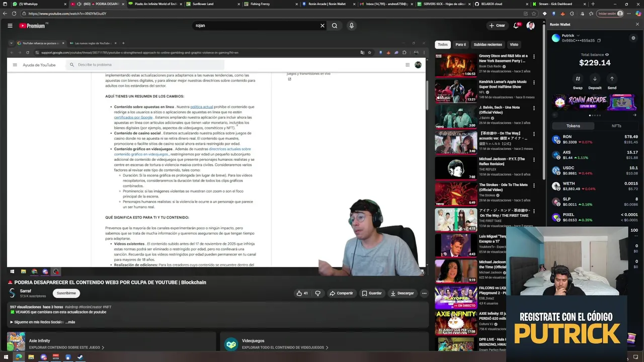Image resolution: width=644 pixels, height=362 pixels.
Task: Select the RON token row
Action: (595, 139)
